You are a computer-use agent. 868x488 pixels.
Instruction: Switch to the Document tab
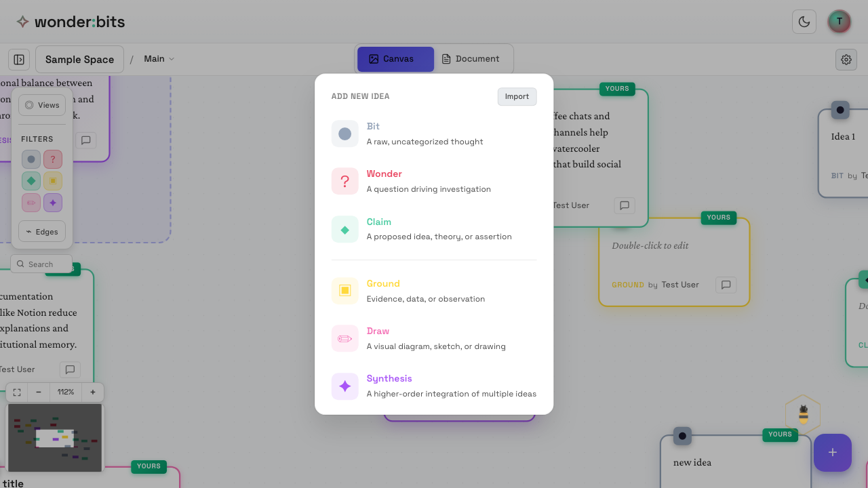[x=472, y=59]
